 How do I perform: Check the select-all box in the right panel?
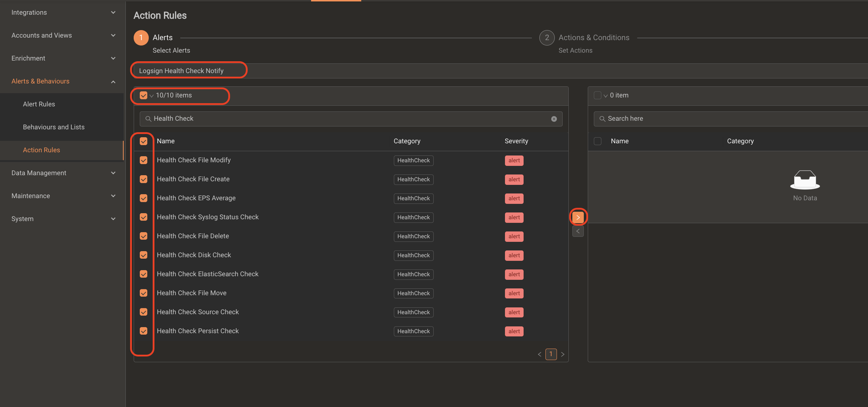click(597, 141)
